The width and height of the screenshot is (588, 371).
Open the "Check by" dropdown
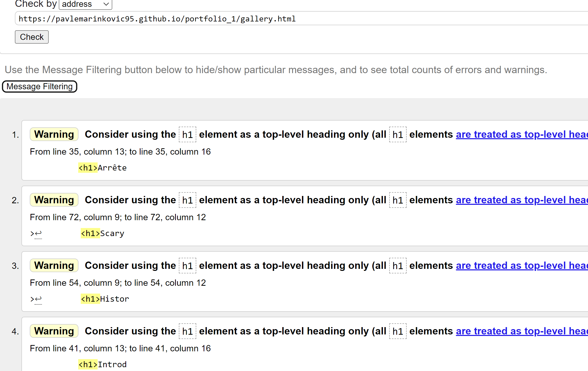85,4
